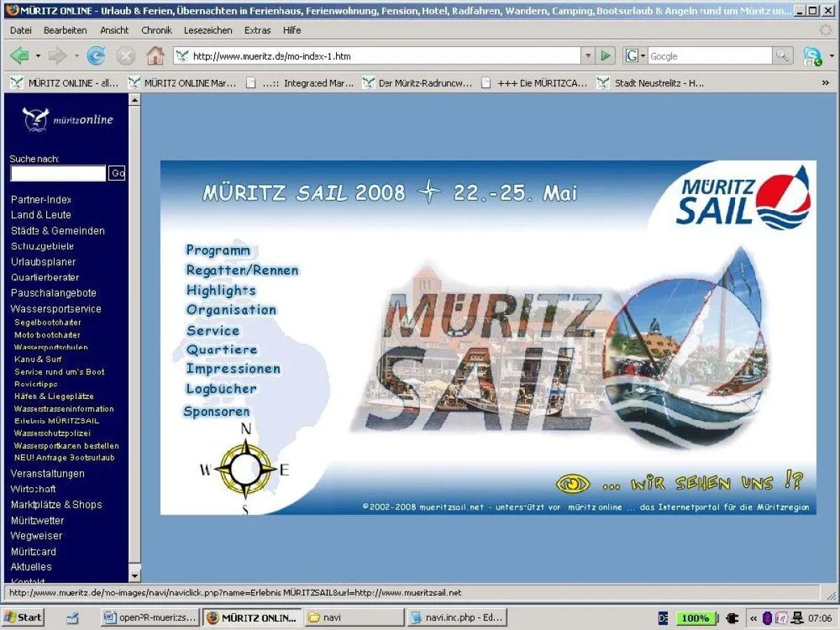Open the Extras menu
This screenshot has width=840, height=630.
click(x=257, y=30)
